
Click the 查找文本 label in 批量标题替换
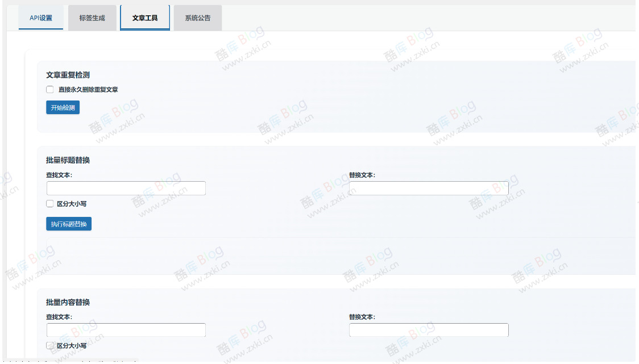click(58, 174)
